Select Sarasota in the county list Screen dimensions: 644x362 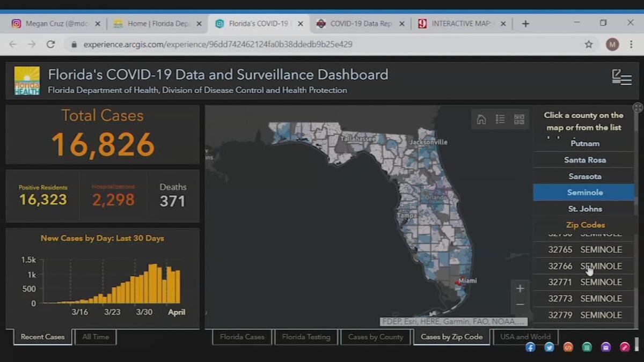click(584, 176)
